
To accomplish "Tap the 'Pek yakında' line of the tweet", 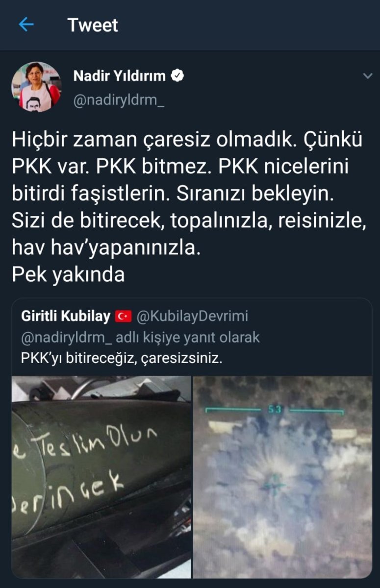I will 68,275.
